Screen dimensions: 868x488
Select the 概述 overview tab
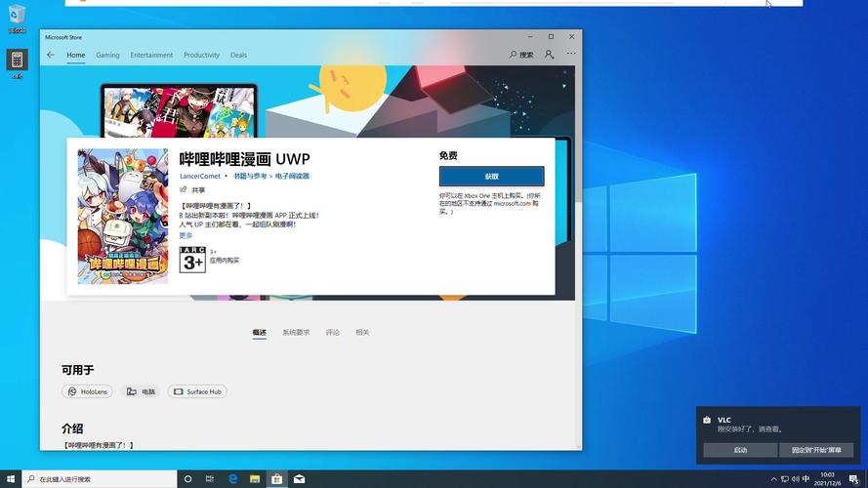click(260, 333)
